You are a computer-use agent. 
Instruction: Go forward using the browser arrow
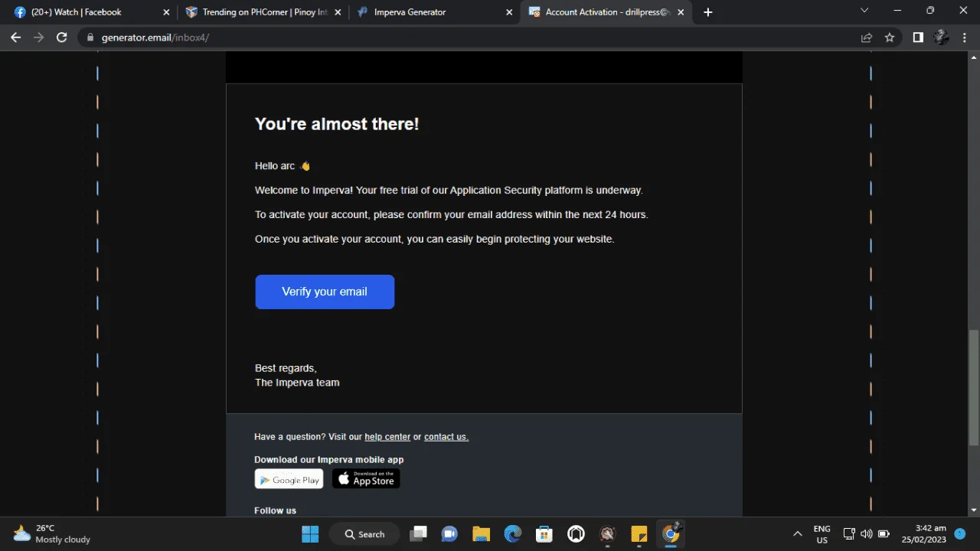[38, 37]
